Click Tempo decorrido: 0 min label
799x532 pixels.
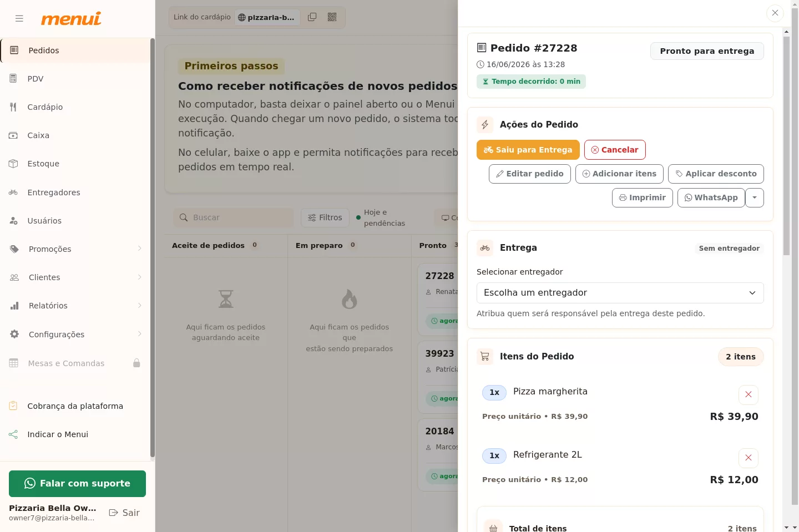tap(531, 82)
